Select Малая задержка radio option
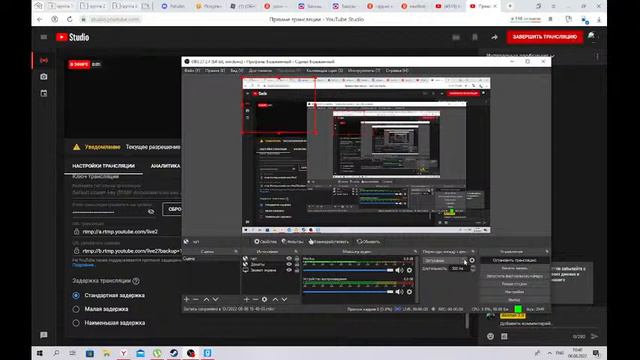Image resolution: width=640 pixels, height=360 pixels. pyautogui.click(x=76, y=309)
